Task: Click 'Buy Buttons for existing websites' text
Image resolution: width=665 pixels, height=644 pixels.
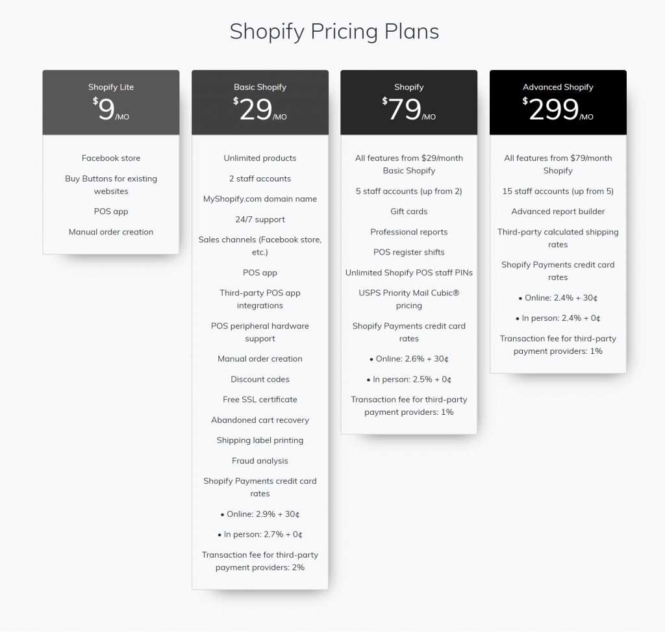Action: pos(111,185)
